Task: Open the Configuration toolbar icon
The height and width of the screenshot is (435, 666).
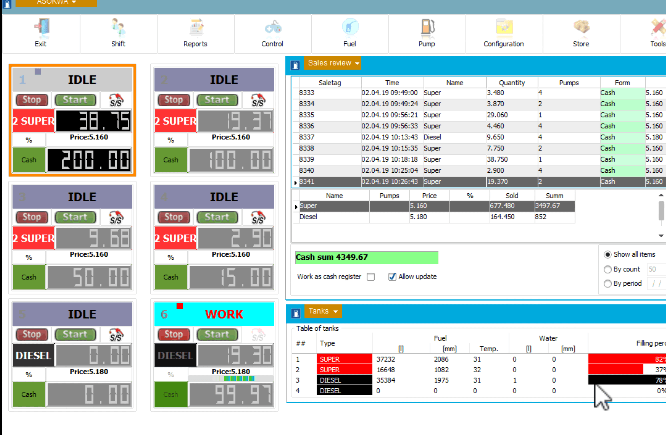Action: (x=503, y=31)
